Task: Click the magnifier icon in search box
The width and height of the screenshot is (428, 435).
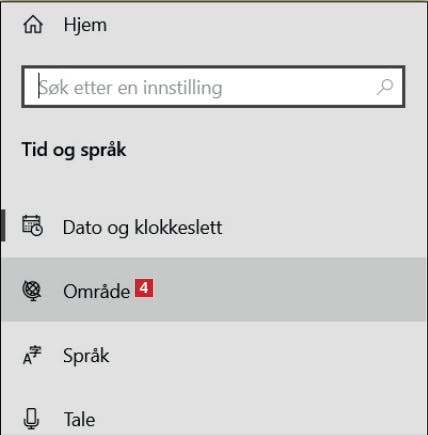Action: point(385,87)
